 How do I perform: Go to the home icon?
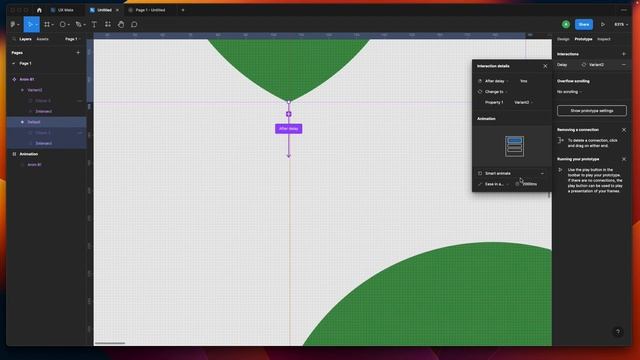[x=39, y=10]
